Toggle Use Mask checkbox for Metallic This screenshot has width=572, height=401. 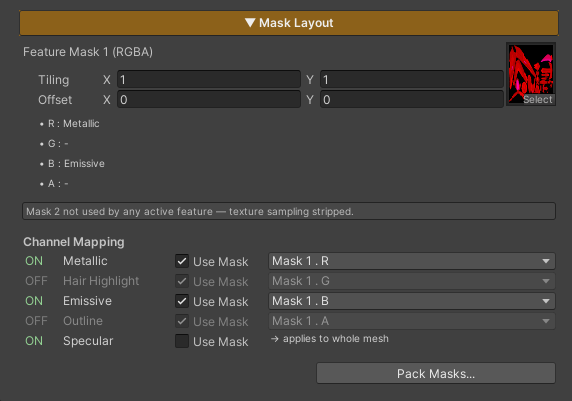pos(182,261)
